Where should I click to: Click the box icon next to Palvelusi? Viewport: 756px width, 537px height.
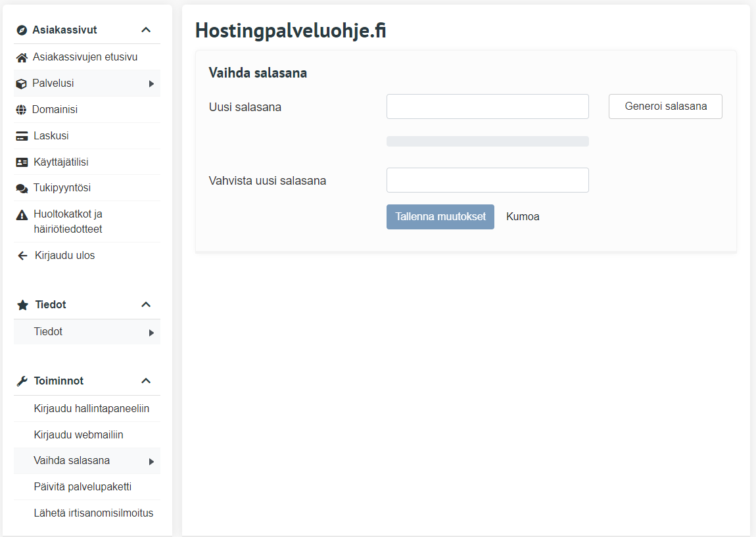click(x=21, y=84)
